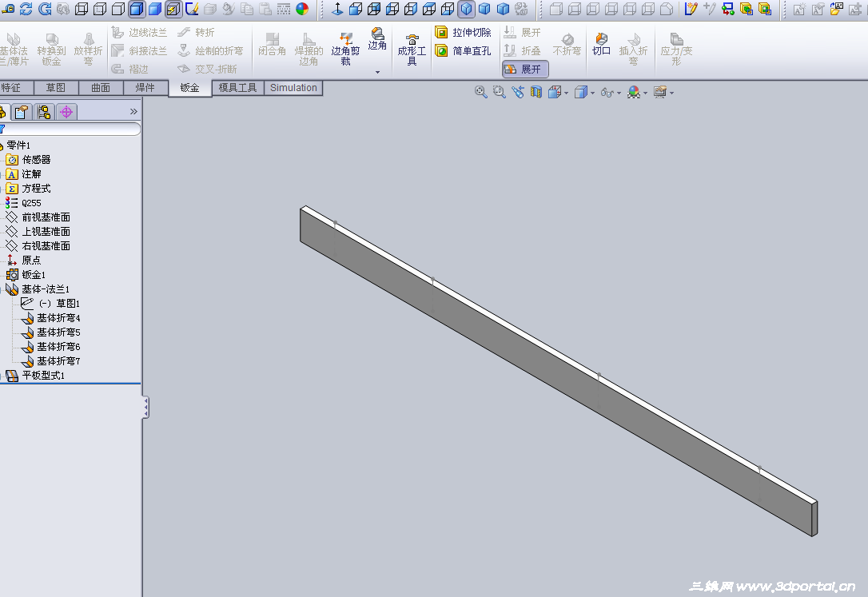
Task: Switch to PropertyManager tab icon
Action: pyautogui.click(x=22, y=113)
